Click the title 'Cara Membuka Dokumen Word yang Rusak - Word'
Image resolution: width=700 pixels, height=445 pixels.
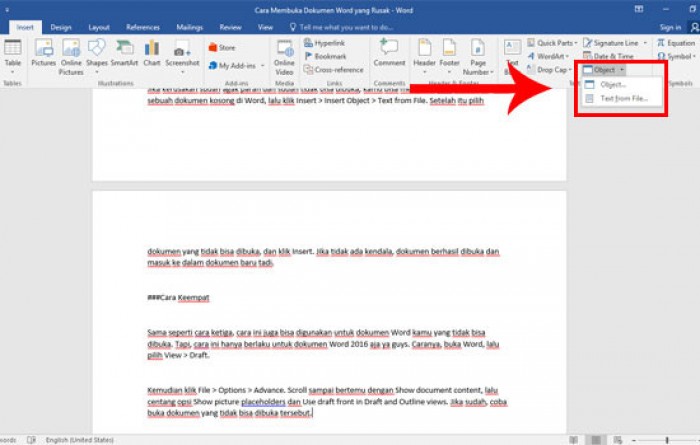[333, 10]
